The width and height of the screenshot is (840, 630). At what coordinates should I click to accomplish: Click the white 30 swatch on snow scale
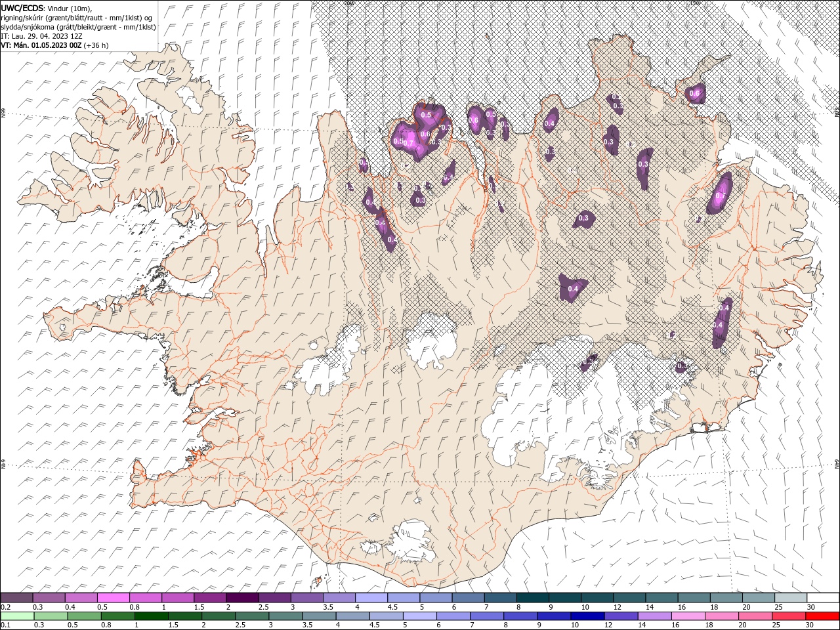[823, 598]
